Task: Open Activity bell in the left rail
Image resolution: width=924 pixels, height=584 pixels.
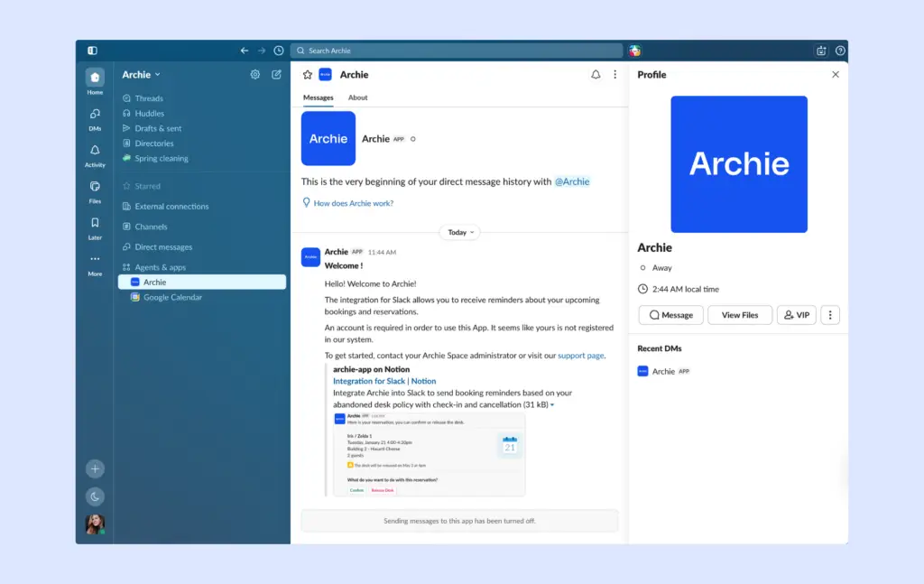Action: click(x=95, y=155)
